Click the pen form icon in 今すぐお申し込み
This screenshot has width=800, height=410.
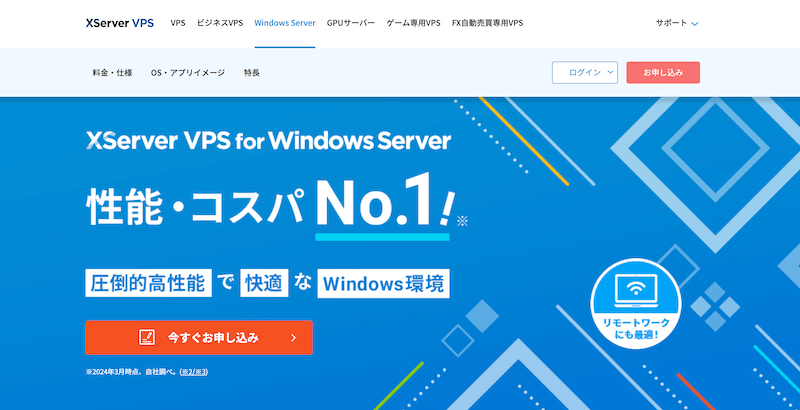[146, 337]
